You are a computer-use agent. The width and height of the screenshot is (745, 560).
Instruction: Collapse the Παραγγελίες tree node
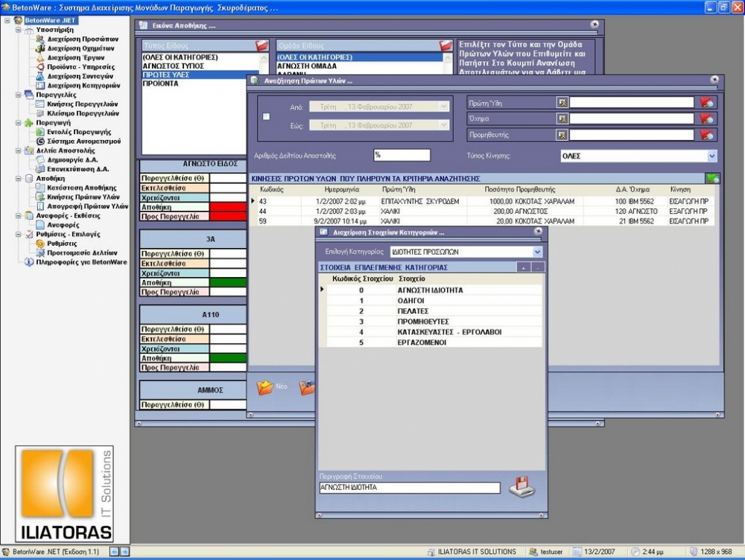(x=19, y=95)
